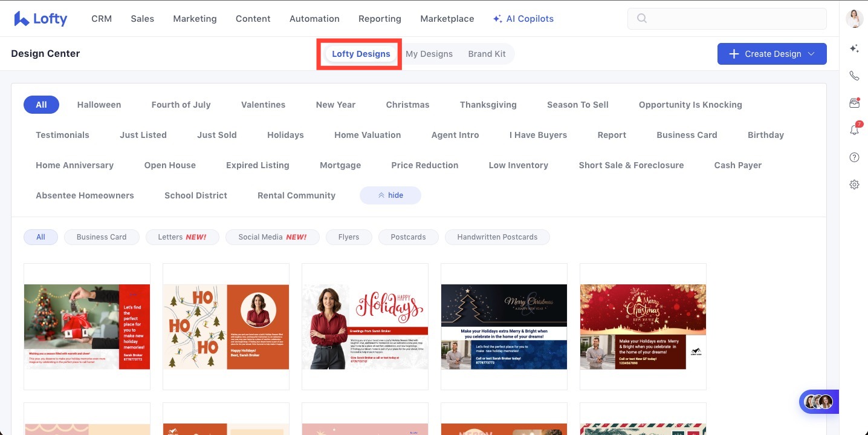Select the Holidays category
Screen dimensions: 868x435
285,135
